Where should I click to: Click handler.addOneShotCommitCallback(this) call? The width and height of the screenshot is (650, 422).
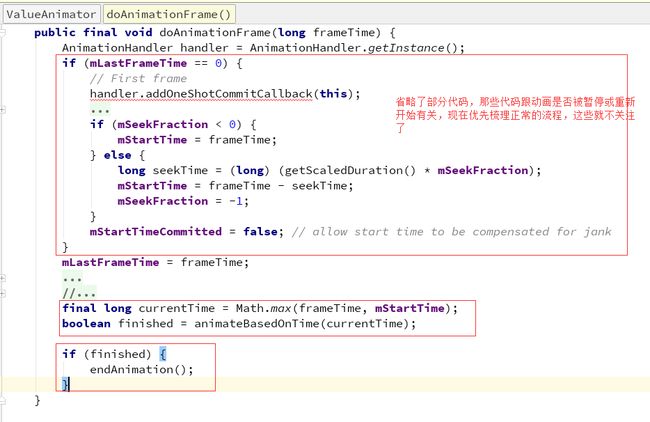coord(225,94)
